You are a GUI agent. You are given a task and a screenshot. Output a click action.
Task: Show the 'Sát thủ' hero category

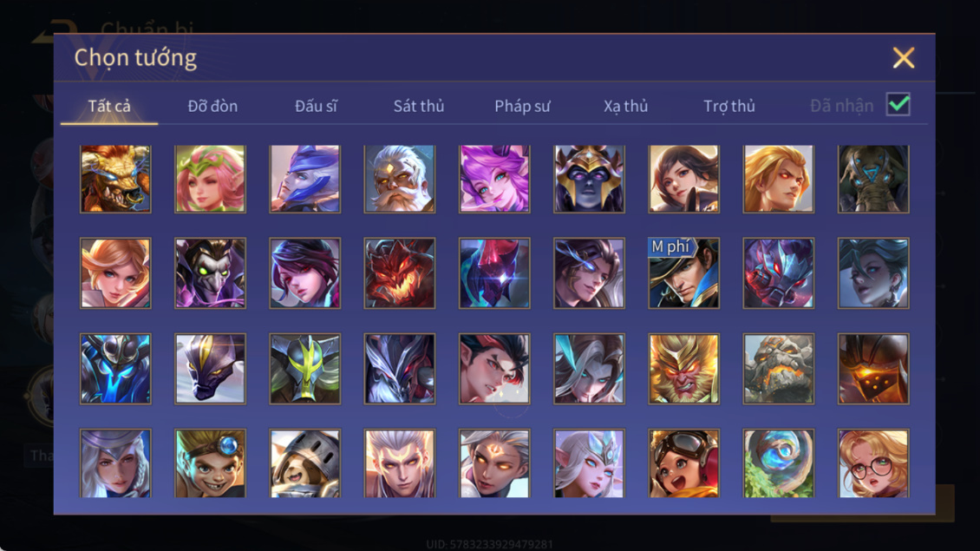point(419,107)
